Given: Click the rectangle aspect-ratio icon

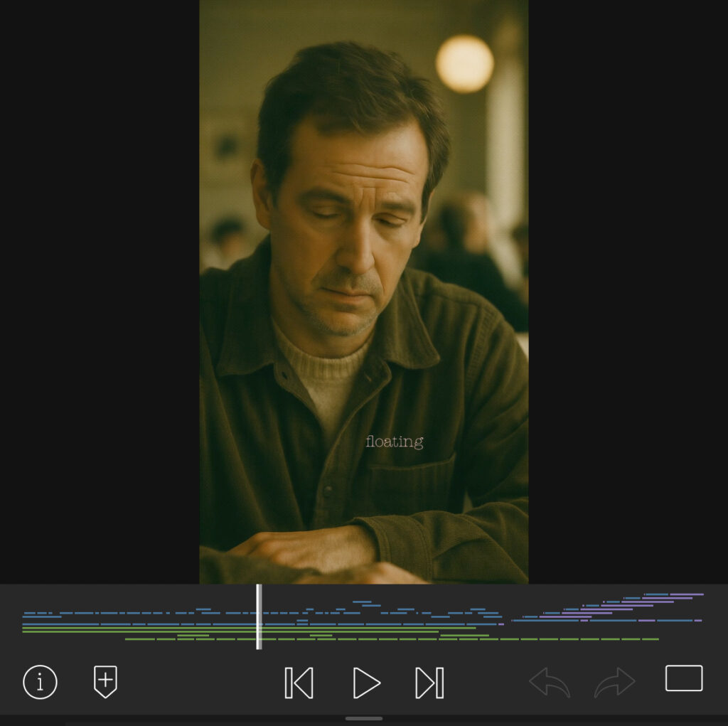Looking at the screenshot, I should [x=683, y=678].
